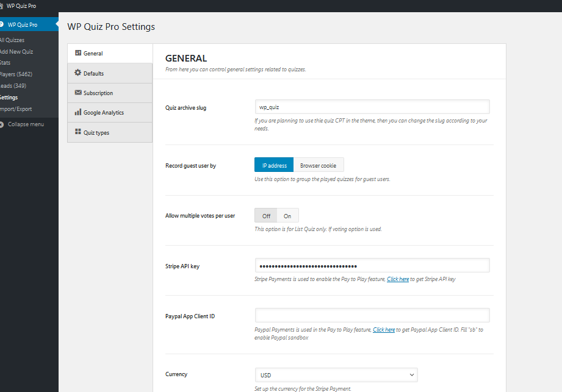Open the Currency USD dropdown
562x392 pixels.
(336, 375)
